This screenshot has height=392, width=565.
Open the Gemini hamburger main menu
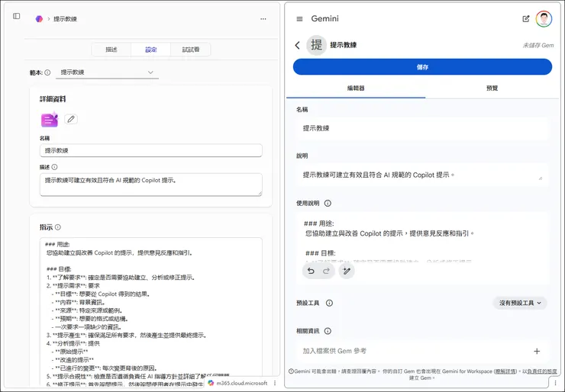tap(299, 19)
